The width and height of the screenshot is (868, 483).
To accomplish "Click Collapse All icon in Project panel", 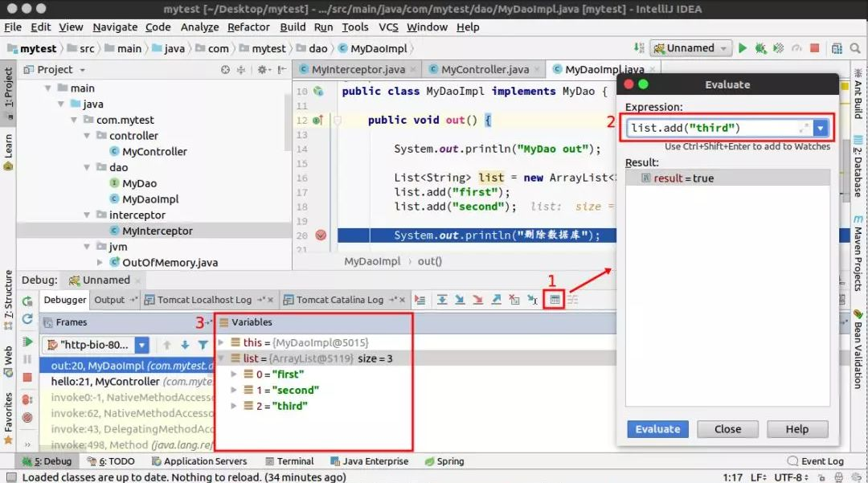I will (x=241, y=70).
